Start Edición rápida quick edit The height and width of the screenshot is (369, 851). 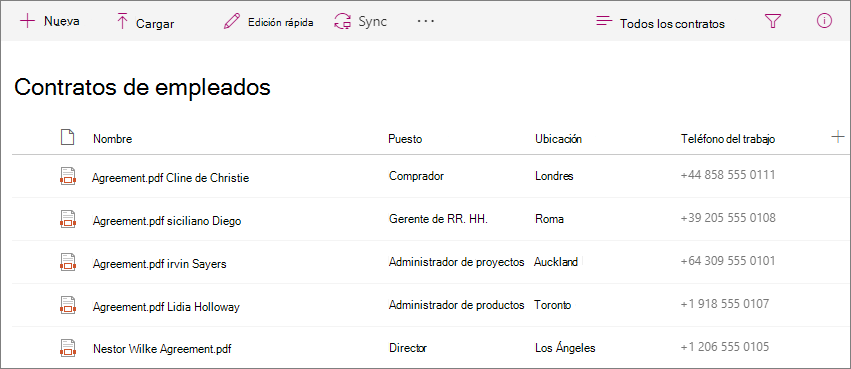click(x=281, y=22)
